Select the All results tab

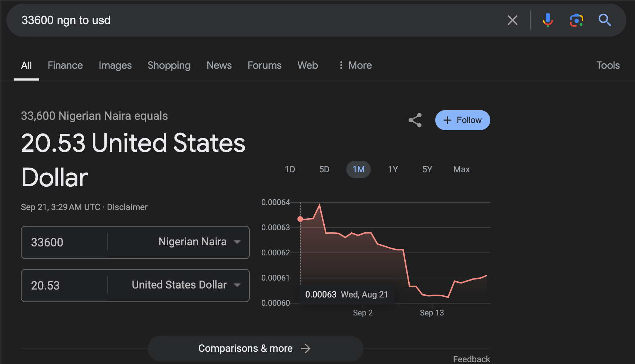(x=26, y=65)
